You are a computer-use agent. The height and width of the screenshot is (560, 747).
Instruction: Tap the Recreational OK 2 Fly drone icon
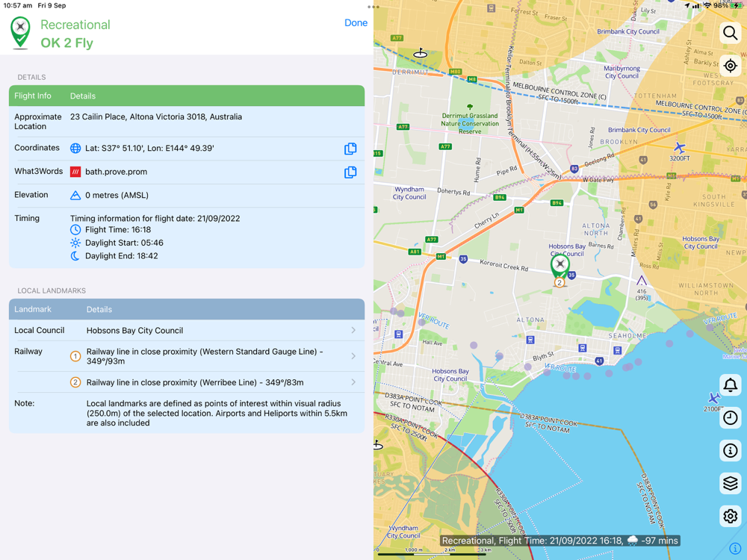(20, 33)
